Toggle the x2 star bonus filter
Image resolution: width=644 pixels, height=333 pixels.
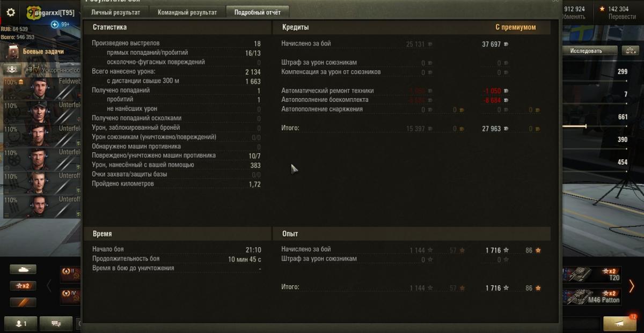pyautogui.click(x=23, y=286)
